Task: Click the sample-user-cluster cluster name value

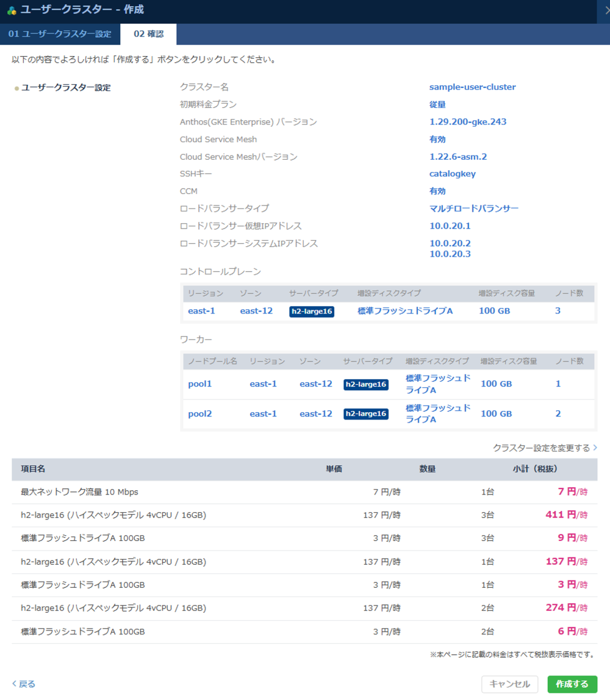Action: click(472, 87)
